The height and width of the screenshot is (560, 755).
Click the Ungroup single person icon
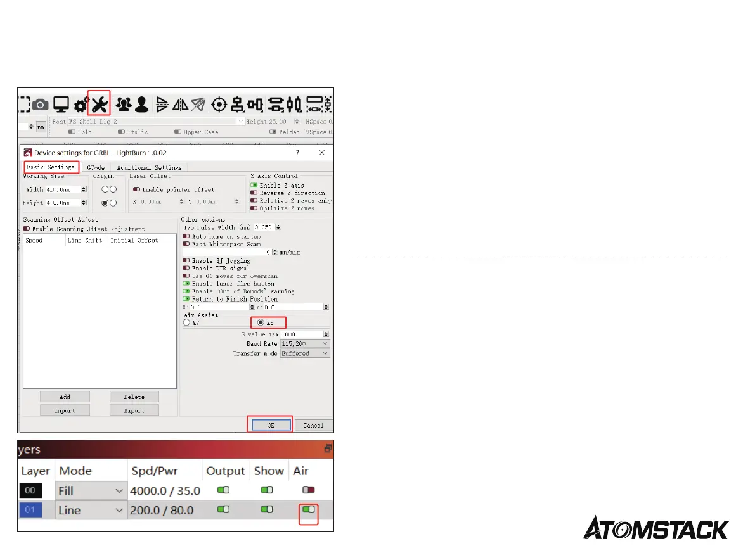[x=141, y=104]
